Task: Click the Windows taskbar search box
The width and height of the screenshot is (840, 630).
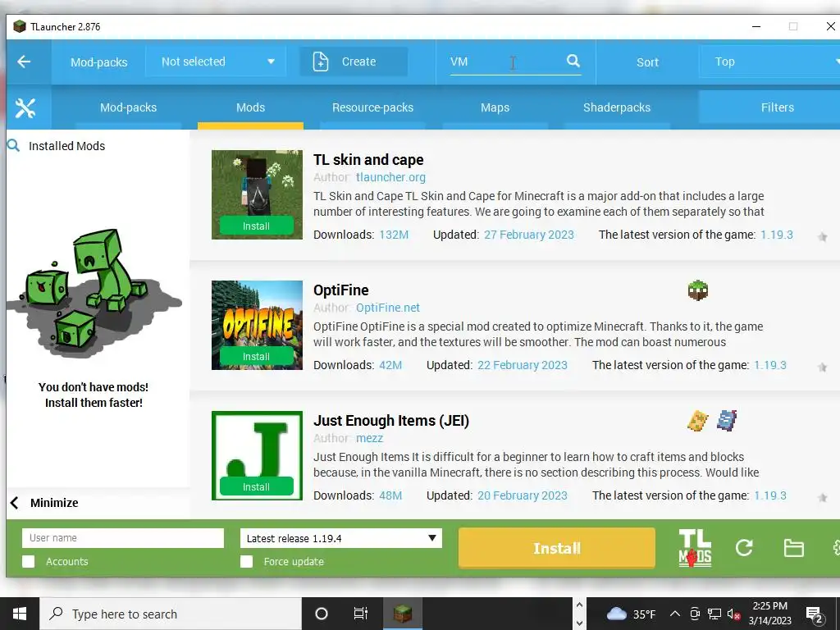Action: pos(171,614)
